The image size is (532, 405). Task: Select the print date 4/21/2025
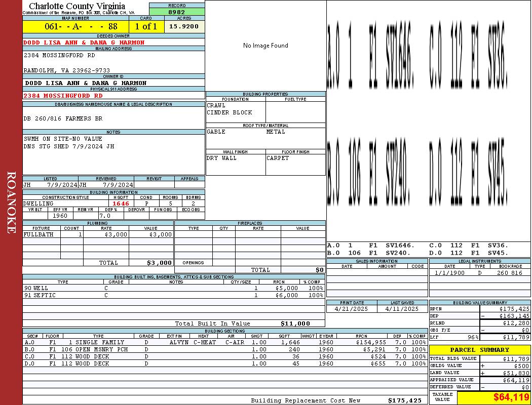351,309
